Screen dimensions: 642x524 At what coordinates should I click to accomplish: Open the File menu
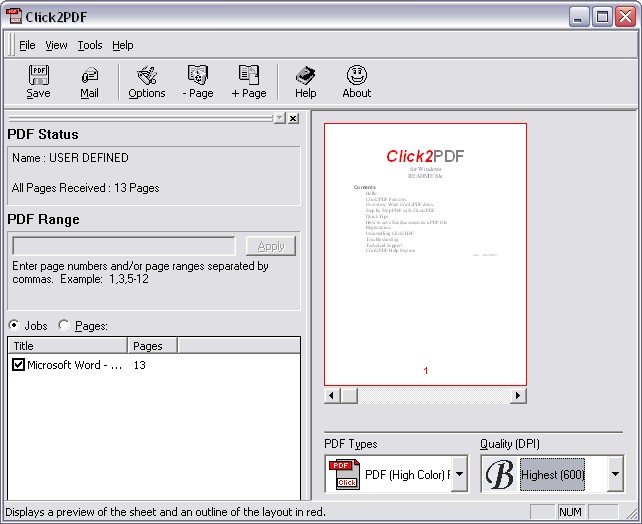pyautogui.click(x=27, y=45)
